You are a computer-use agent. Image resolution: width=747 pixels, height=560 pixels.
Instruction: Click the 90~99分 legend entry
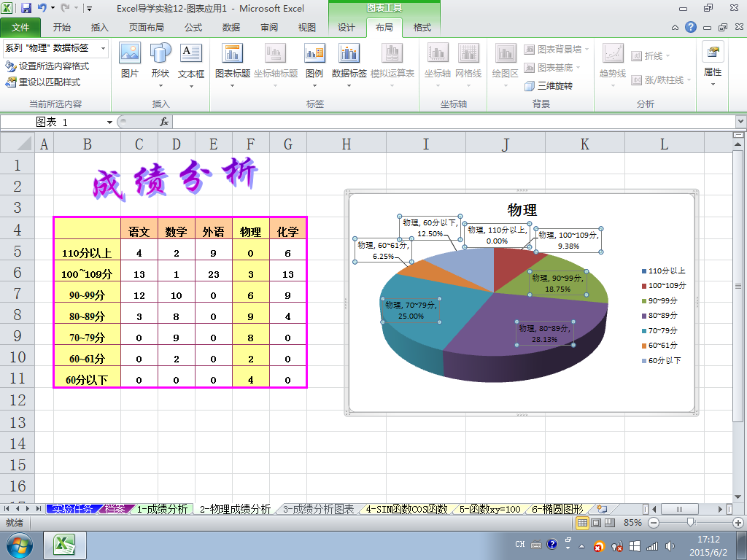tap(659, 300)
